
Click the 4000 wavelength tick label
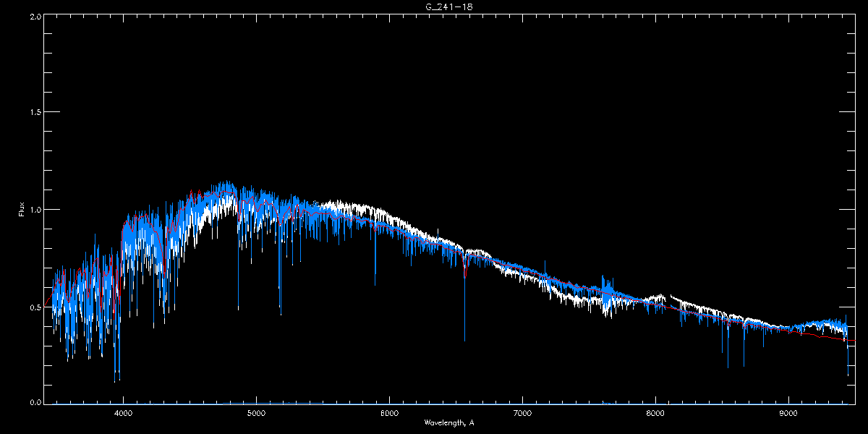[x=123, y=414]
